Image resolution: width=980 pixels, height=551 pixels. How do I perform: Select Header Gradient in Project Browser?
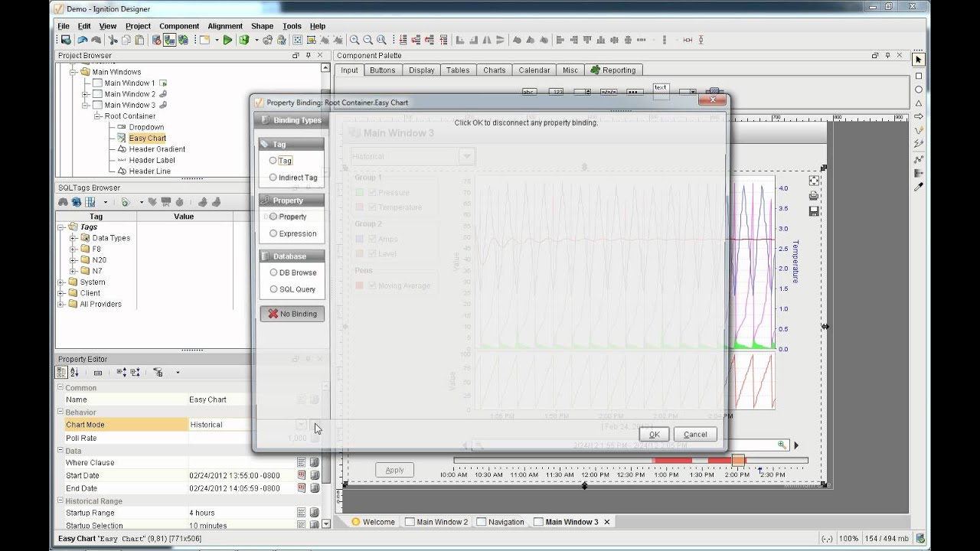pos(156,149)
